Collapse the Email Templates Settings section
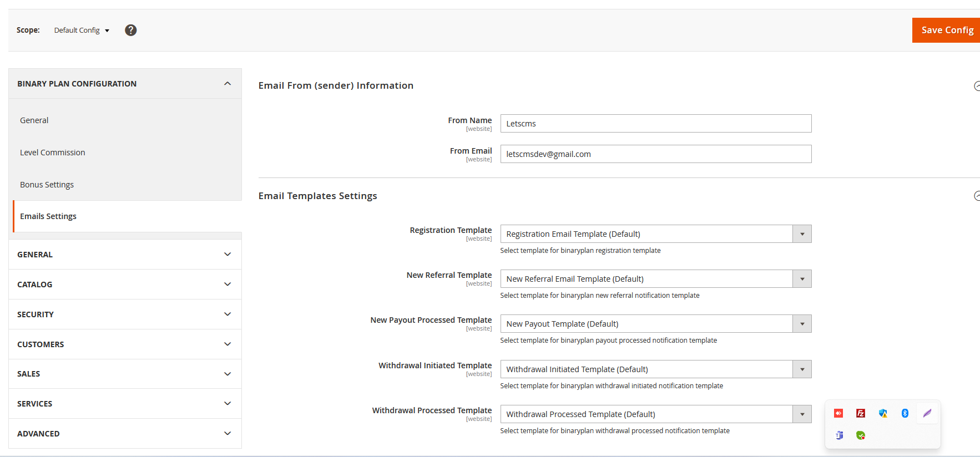Screen dimensions: 980x457 (x=977, y=196)
